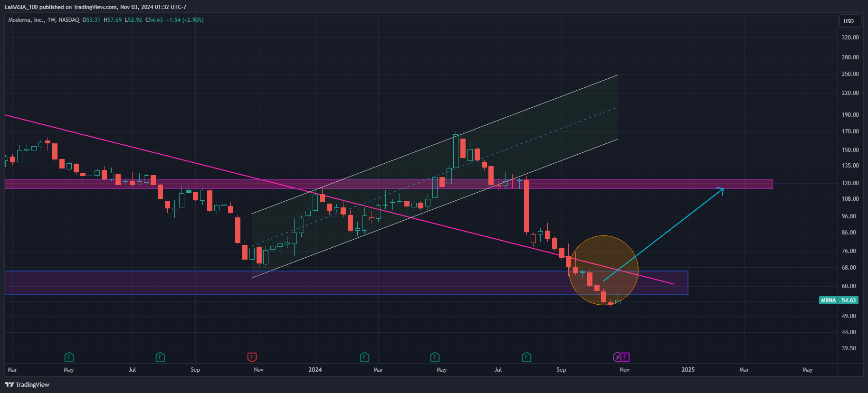Click the MRNA ticker price tag
The height and width of the screenshot is (393, 868).
(828, 300)
